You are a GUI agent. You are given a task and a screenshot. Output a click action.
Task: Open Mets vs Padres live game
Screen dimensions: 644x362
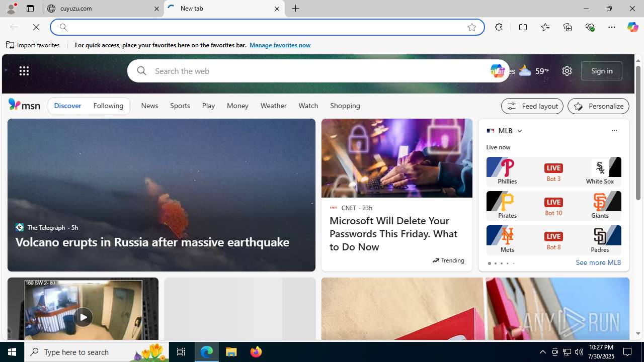coord(553,240)
